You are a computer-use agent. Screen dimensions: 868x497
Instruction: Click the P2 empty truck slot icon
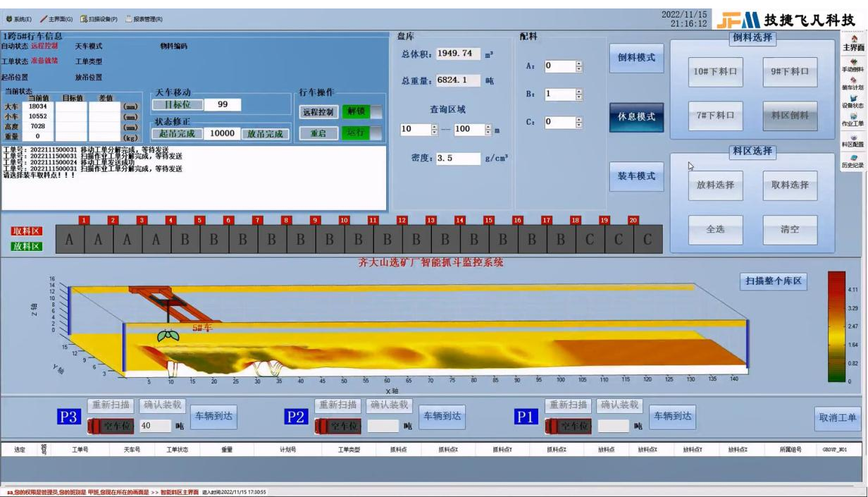coord(339,426)
